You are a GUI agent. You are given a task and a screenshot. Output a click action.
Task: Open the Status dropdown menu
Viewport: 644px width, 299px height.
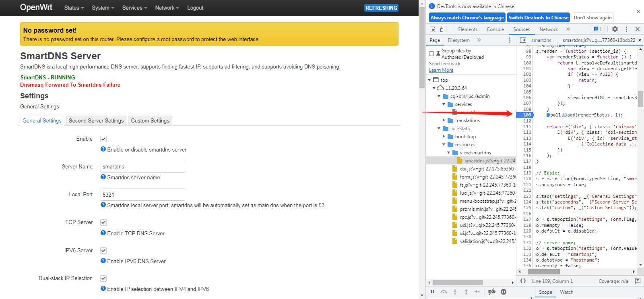74,8
